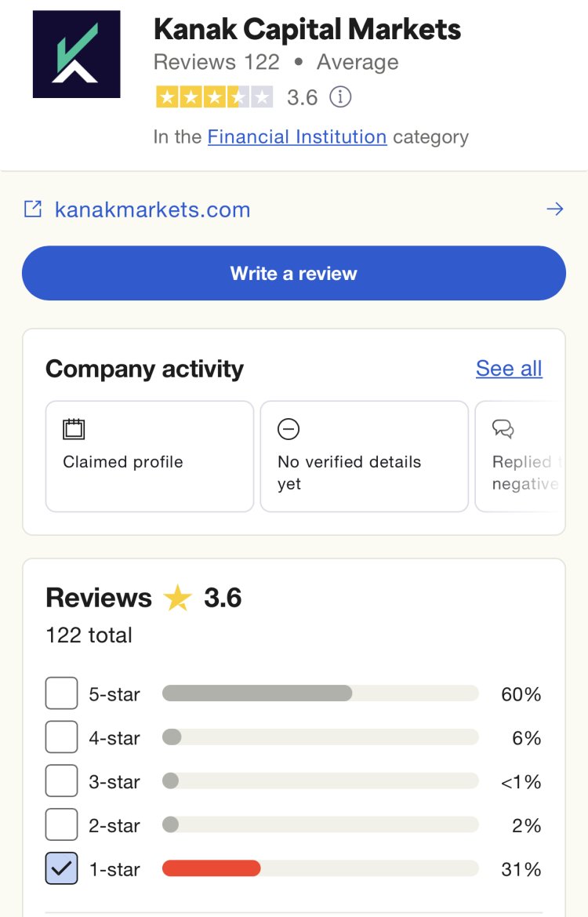Screen dimensions: 588x917
Task: Visit the kanakmarkets.com website link
Action: coord(151,209)
